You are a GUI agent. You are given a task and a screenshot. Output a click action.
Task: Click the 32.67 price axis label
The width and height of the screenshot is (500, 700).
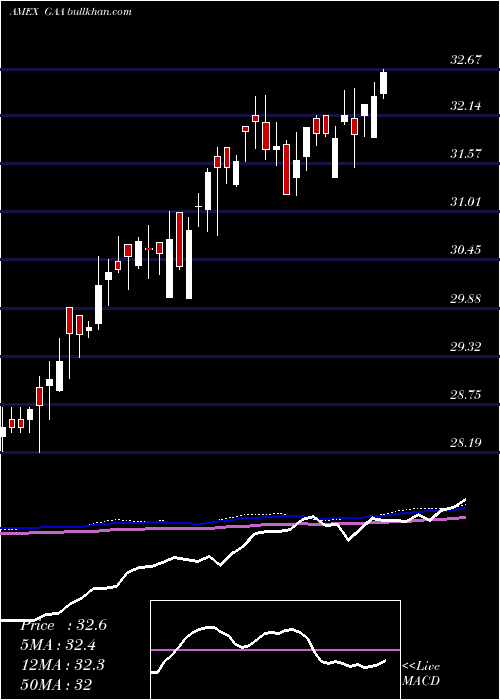466,59
